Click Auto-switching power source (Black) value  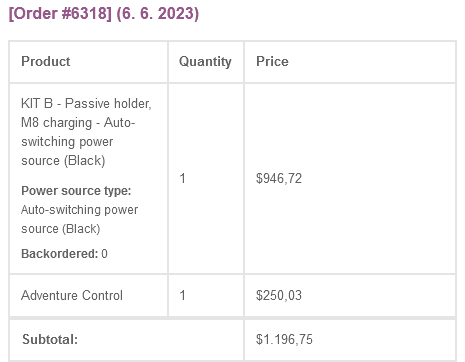79,219
